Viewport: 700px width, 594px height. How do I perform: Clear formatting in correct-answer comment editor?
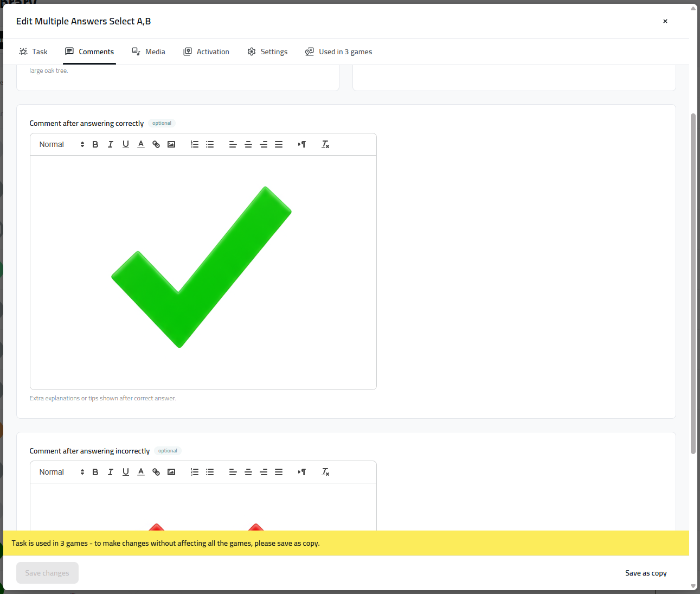325,144
